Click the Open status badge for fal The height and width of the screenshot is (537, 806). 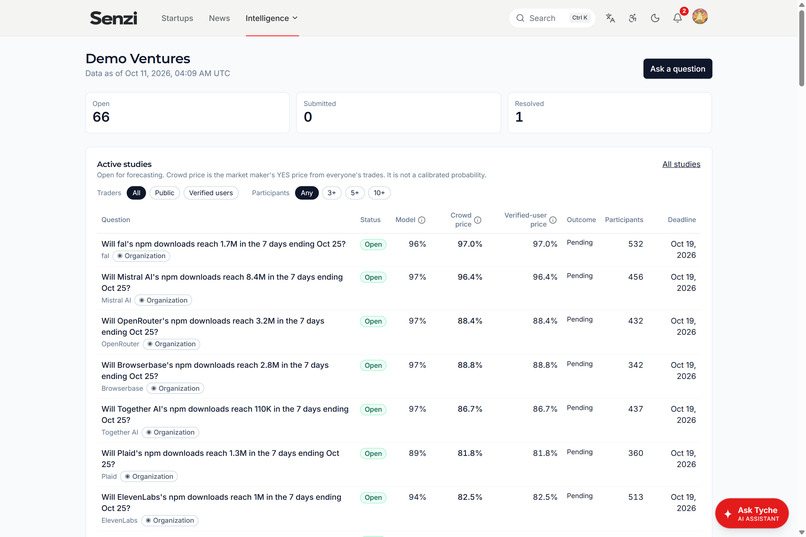coord(373,245)
